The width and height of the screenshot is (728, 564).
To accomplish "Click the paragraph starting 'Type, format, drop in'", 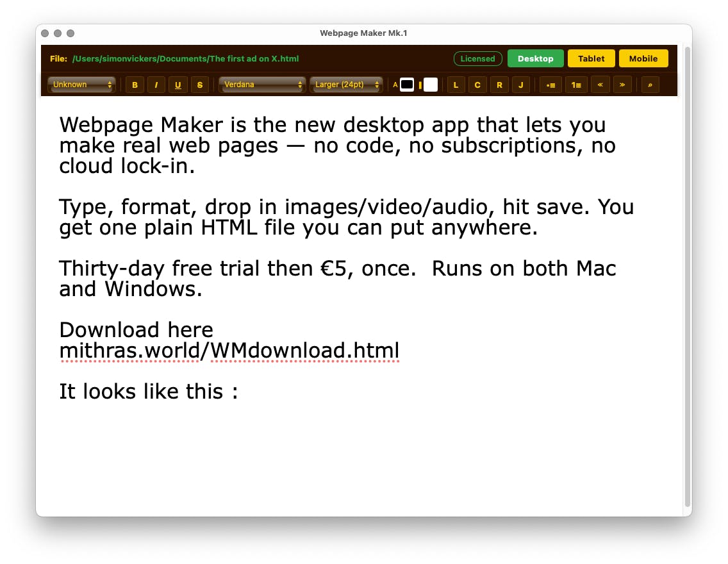I will [x=346, y=217].
